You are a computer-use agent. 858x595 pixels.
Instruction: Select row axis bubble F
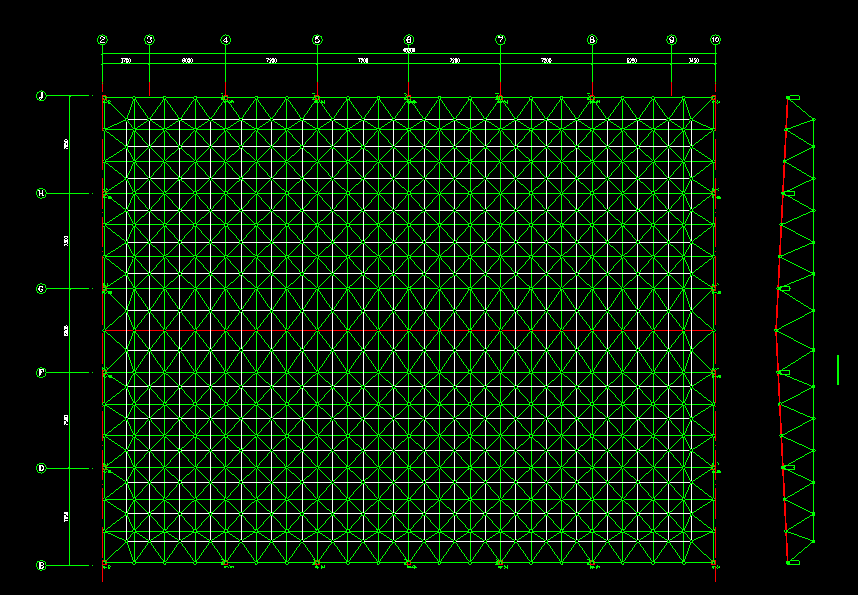coord(41,372)
